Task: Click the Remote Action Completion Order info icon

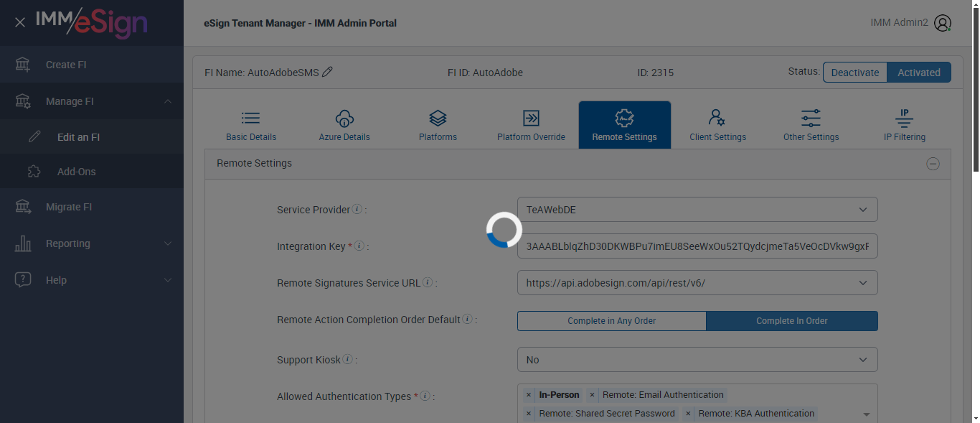Action: (467, 320)
